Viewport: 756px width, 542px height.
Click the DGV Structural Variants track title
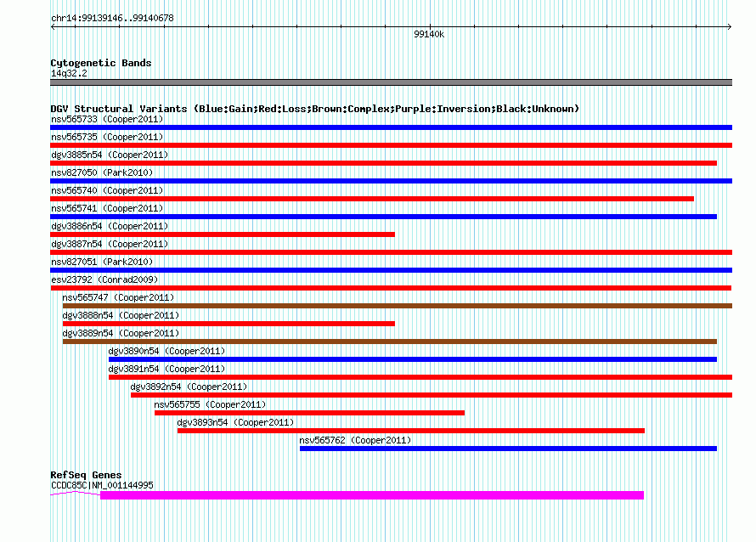click(x=315, y=109)
